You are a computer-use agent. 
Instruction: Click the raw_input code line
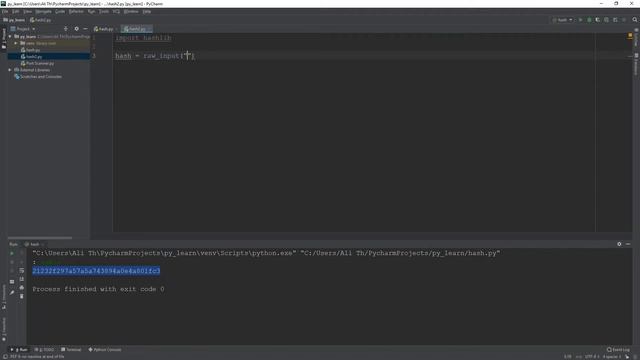155,56
